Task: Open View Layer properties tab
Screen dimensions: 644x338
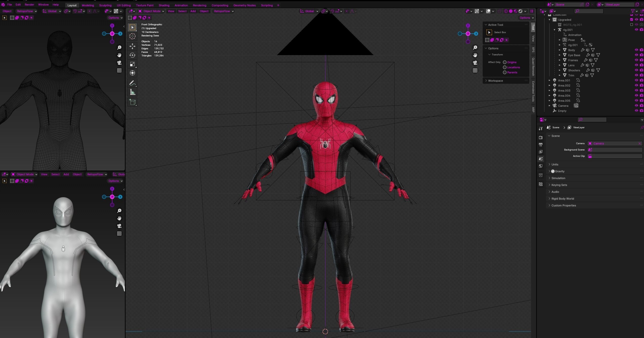Action: pyautogui.click(x=541, y=152)
